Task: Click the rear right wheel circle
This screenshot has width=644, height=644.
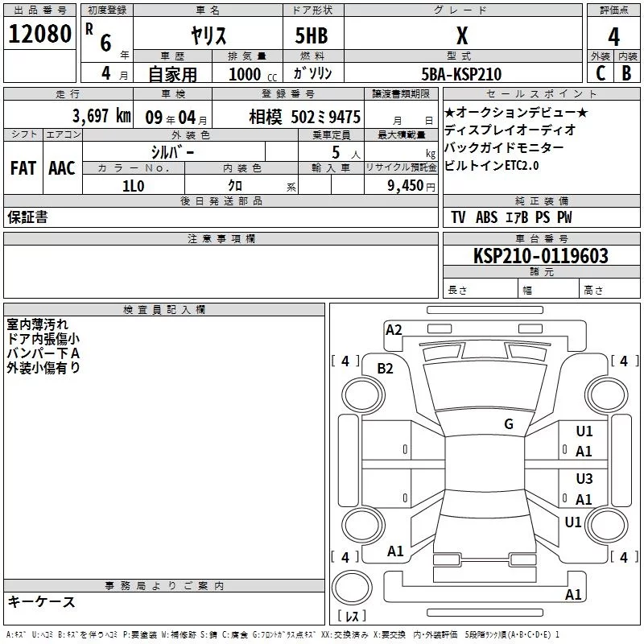Action: (607, 525)
